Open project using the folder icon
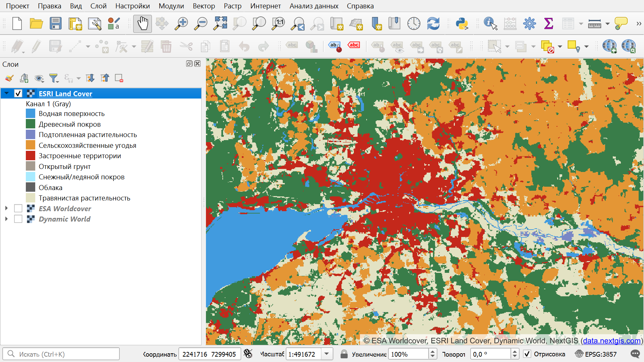 click(36, 24)
